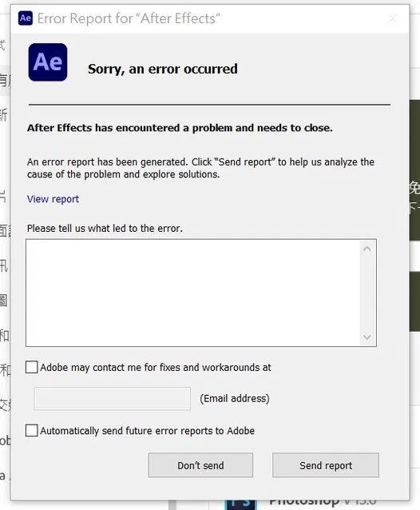The width and height of the screenshot is (420, 510).
Task: Click the "Sorry, an error occurred" heading
Action: pos(162,69)
